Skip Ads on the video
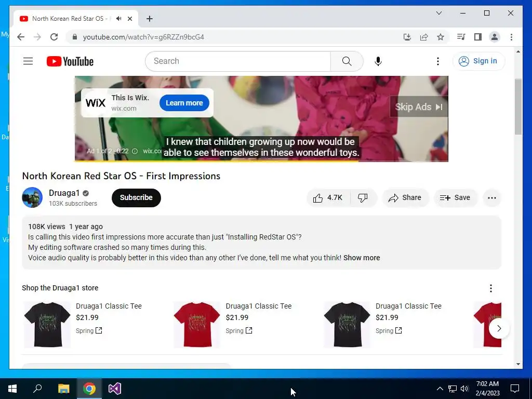The image size is (532, 399). (x=419, y=107)
